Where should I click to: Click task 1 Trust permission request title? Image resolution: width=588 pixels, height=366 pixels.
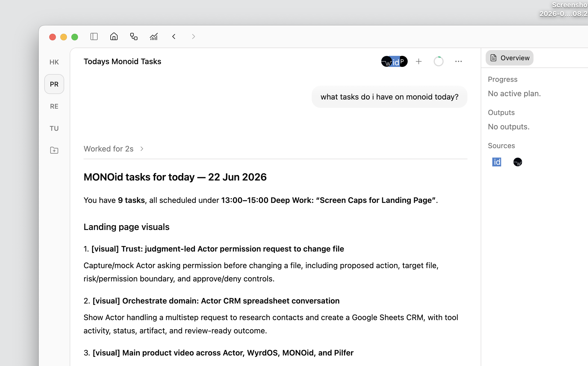pos(214,249)
